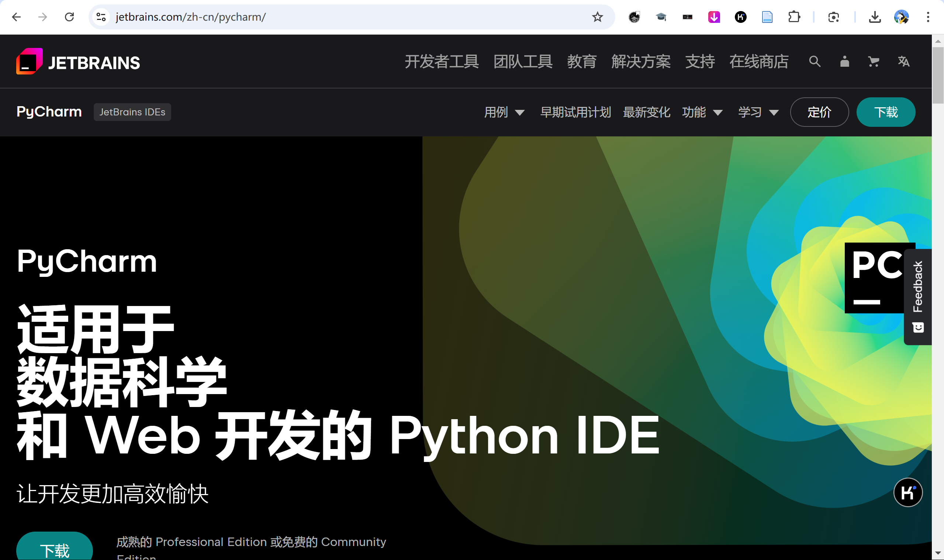Click the JetBrains logo in header

point(78,62)
